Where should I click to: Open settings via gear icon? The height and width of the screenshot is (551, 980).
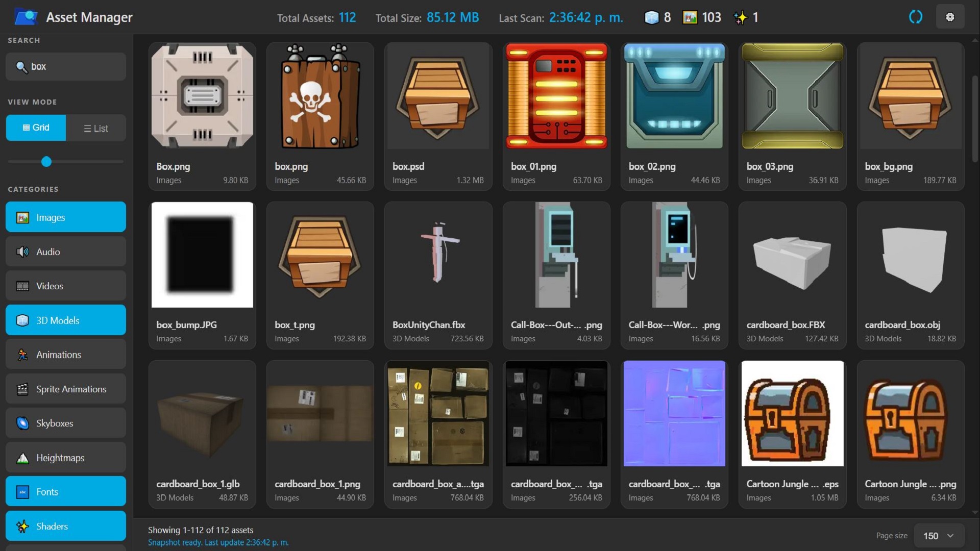click(x=950, y=17)
